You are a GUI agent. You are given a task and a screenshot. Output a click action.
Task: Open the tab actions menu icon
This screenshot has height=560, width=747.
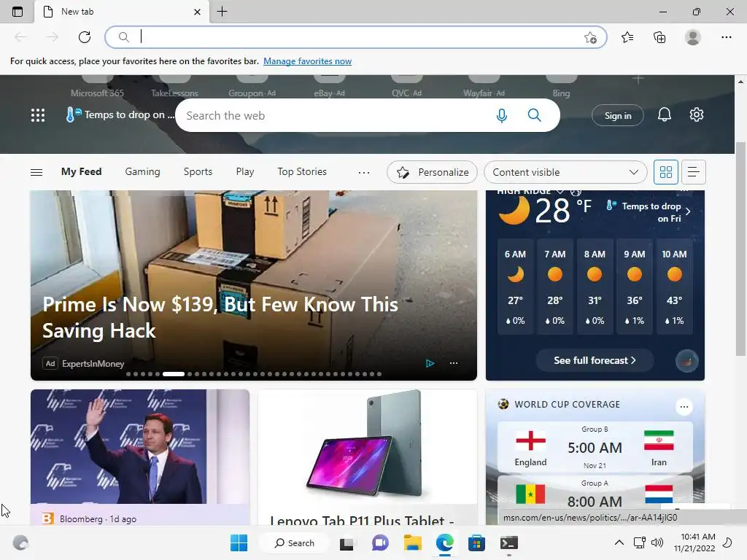tap(18, 12)
